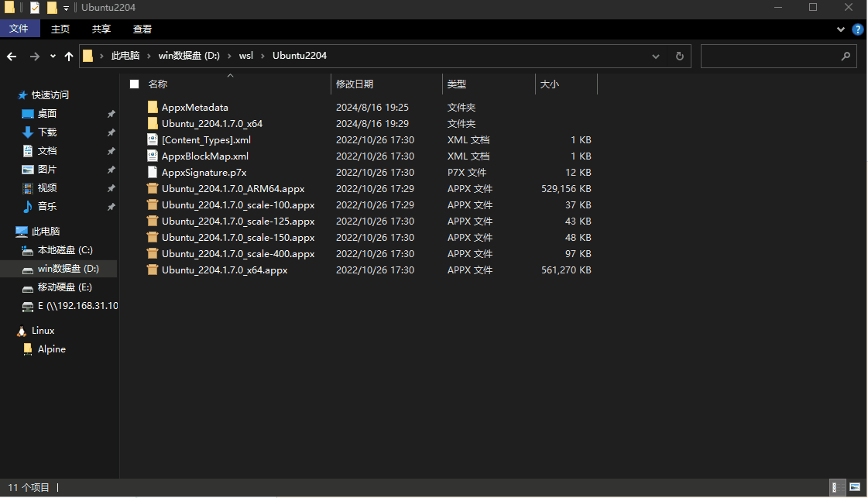Viewport: 868px width, 498px height.
Task: Select the Ubuntu x64.appx package icon
Action: [153, 270]
